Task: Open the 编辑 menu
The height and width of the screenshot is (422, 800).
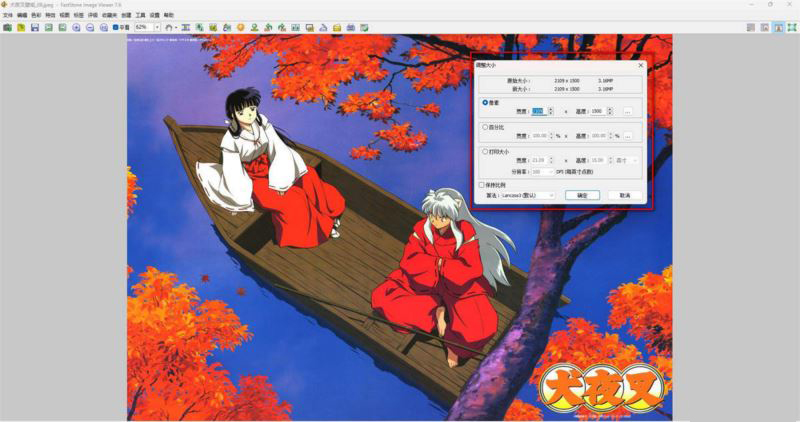Action: pos(22,15)
